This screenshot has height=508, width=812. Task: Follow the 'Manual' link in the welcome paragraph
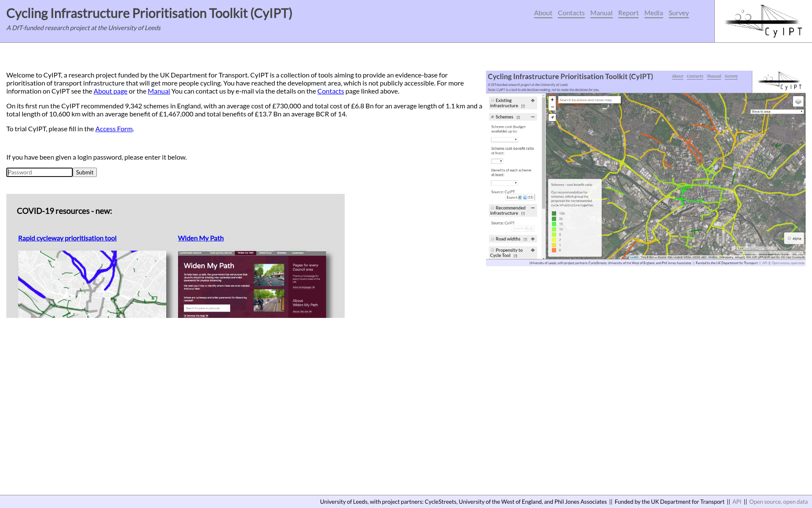pyautogui.click(x=159, y=91)
